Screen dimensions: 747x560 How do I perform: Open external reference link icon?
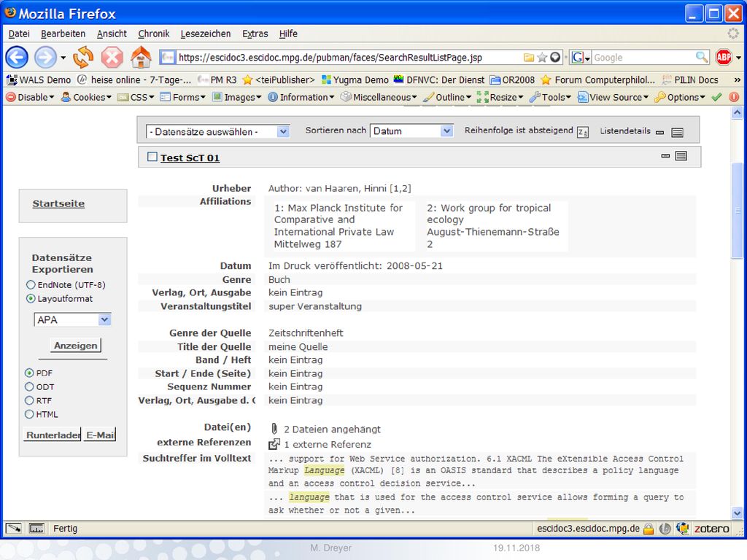274,444
